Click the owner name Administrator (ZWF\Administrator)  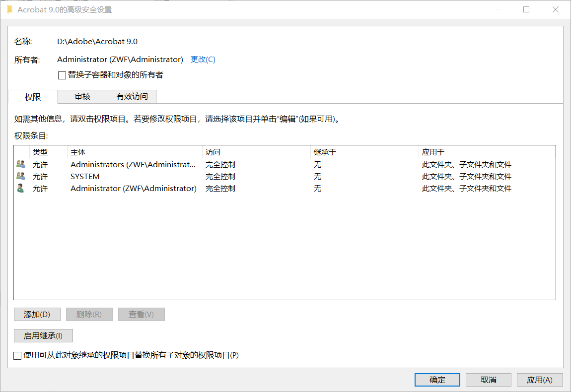[x=120, y=60]
